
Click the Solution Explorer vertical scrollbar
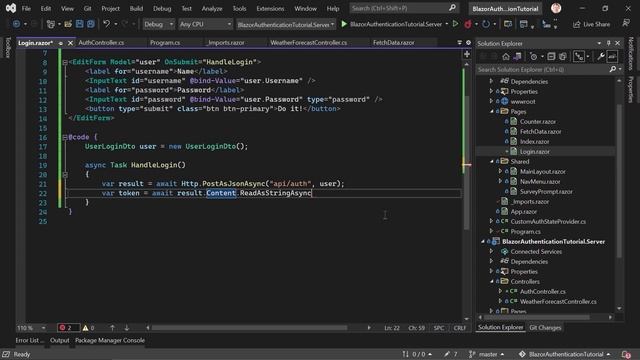coord(619,180)
